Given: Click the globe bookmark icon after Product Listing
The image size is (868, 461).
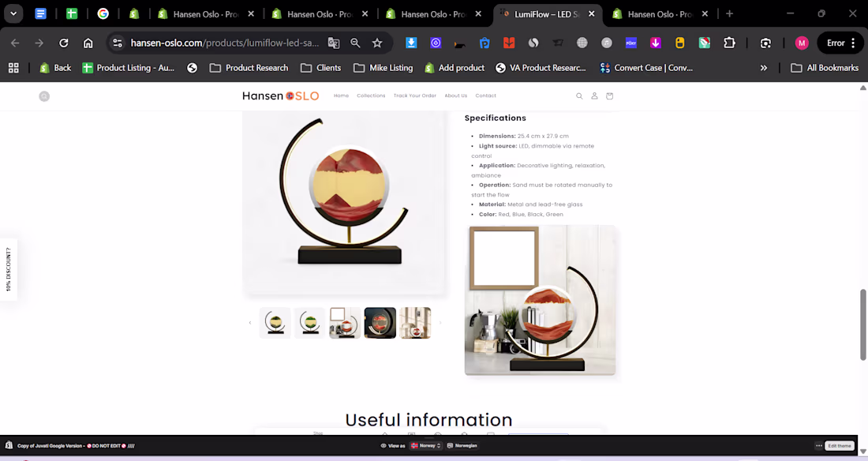Looking at the screenshot, I should (x=192, y=68).
